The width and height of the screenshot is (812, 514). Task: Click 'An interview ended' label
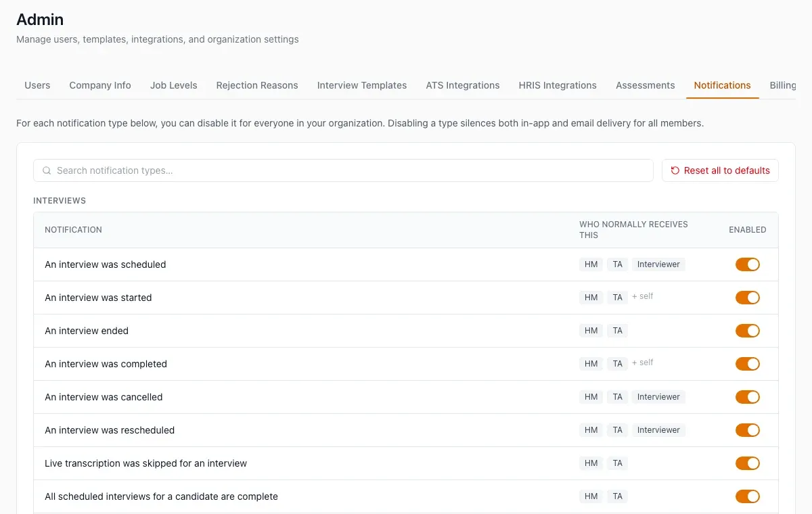87,331
